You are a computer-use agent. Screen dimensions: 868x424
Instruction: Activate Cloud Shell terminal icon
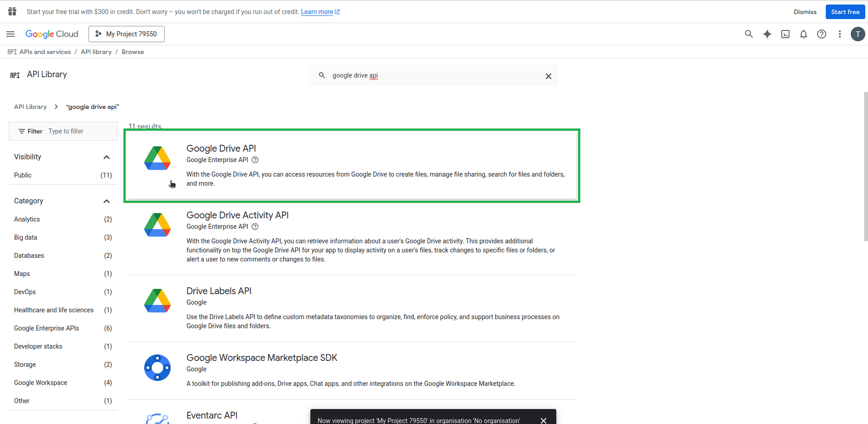pos(785,34)
